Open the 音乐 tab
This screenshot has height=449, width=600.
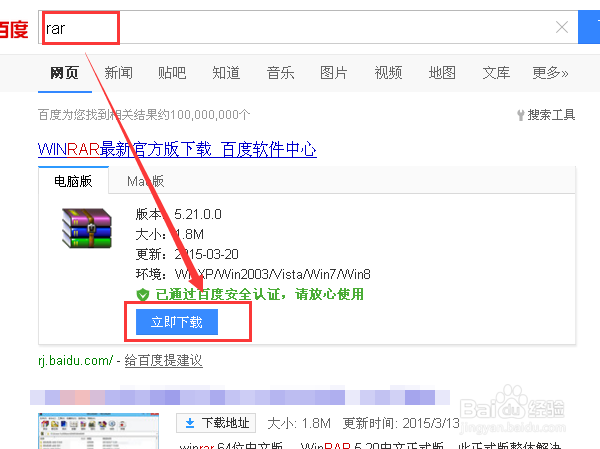(280, 73)
